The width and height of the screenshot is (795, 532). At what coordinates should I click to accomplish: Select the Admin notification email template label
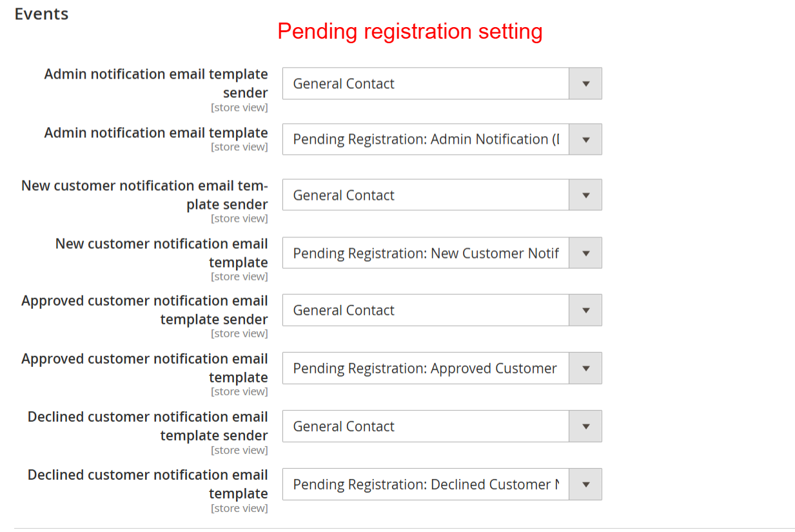(156, 133)
